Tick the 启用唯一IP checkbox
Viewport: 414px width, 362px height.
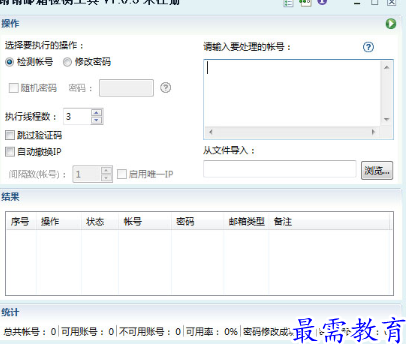click(x=122, y=174)
